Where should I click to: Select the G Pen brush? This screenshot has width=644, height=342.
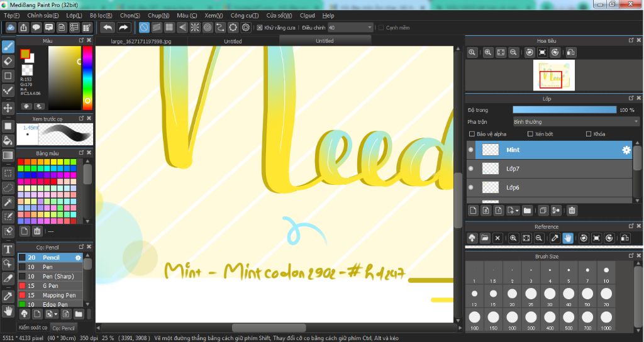(50, 286)
